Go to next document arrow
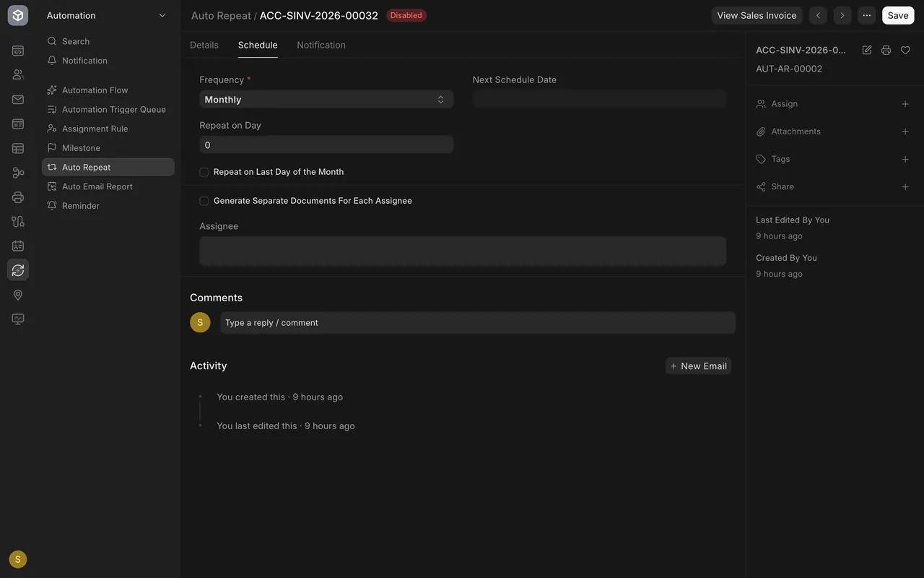 842,15
